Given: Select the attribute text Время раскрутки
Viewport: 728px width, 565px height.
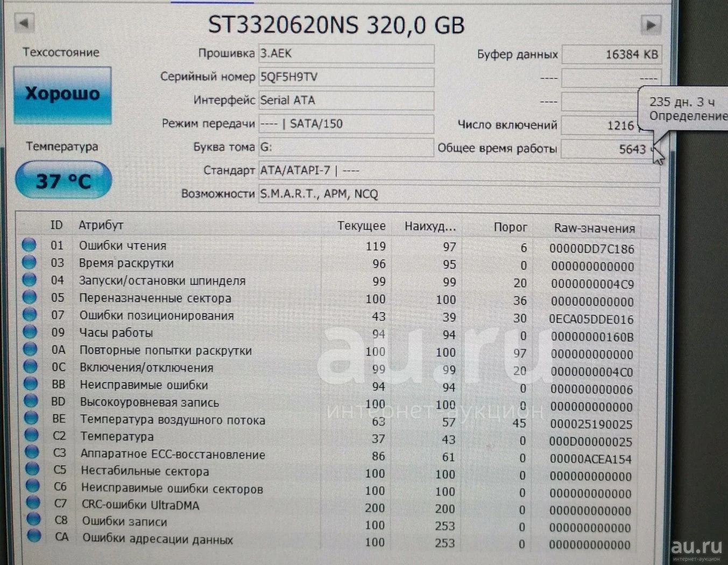Looking at the screenshot, I should pyautogui.click(x=126, y=263).
